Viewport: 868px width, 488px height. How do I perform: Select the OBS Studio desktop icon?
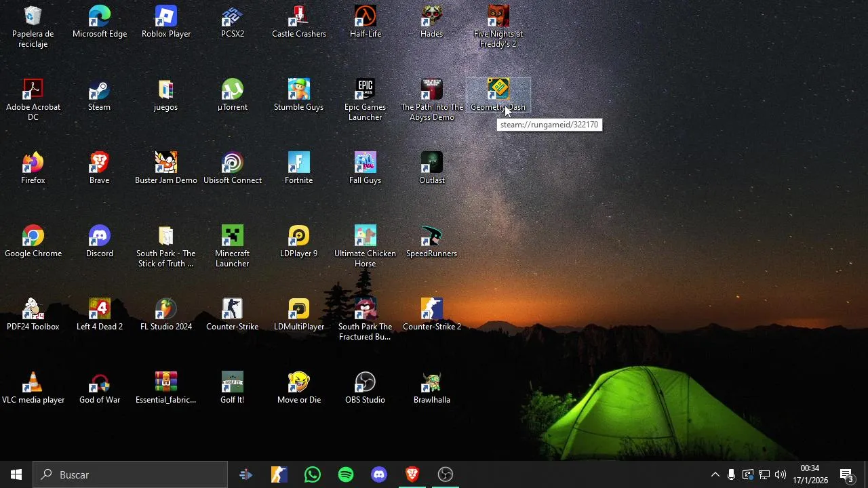(365, 388)
